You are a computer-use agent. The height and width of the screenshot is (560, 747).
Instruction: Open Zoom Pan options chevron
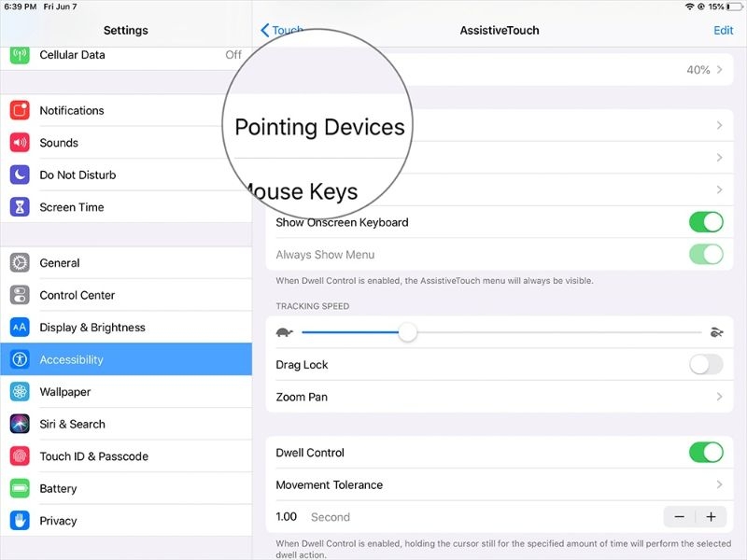click(719, 397)
